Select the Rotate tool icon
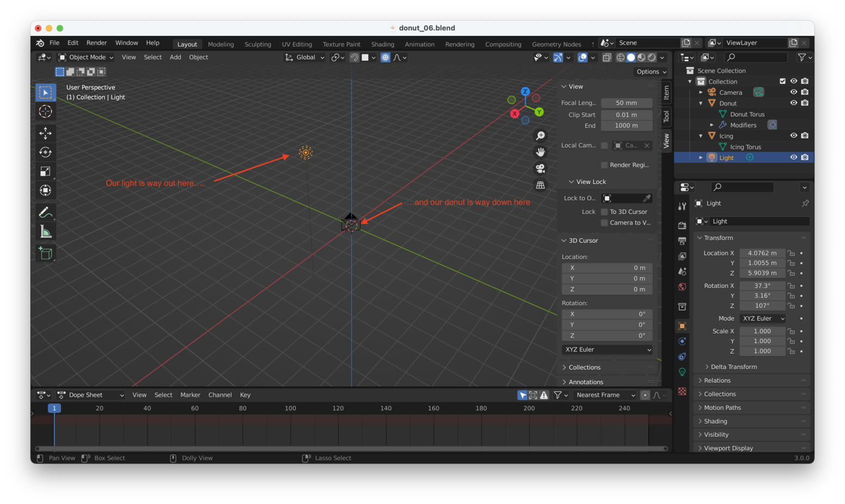The width and height of the screenshot is (845, 504). (46, 152)
